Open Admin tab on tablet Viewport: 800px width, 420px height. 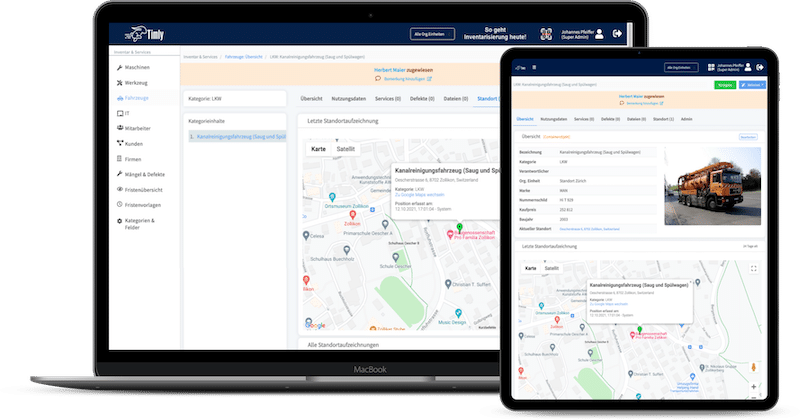click(x=687, y=119)
